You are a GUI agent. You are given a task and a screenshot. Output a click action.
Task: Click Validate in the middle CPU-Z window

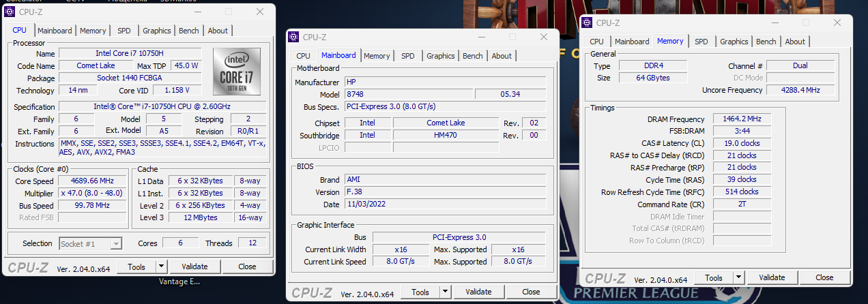[x=478, y=292]
